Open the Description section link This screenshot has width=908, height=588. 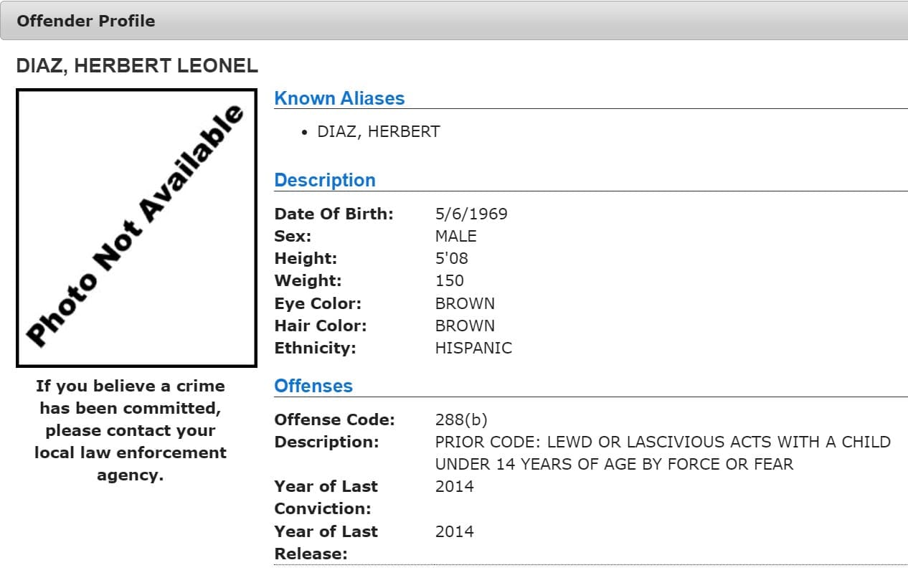(x=326, y=180)
